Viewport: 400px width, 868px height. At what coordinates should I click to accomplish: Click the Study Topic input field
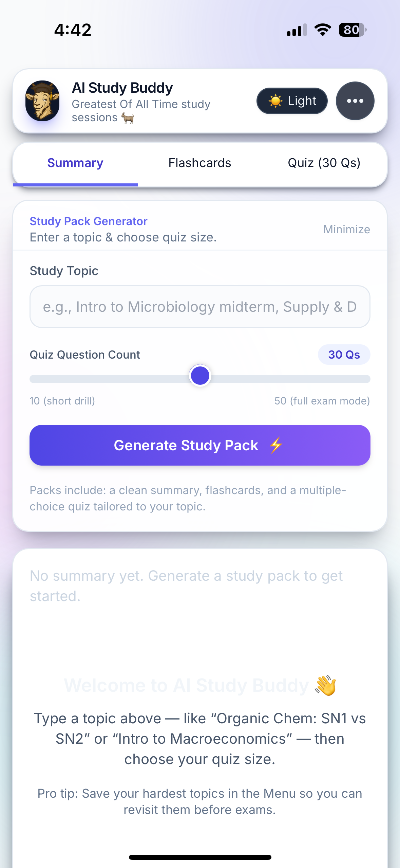pos(200,306)
